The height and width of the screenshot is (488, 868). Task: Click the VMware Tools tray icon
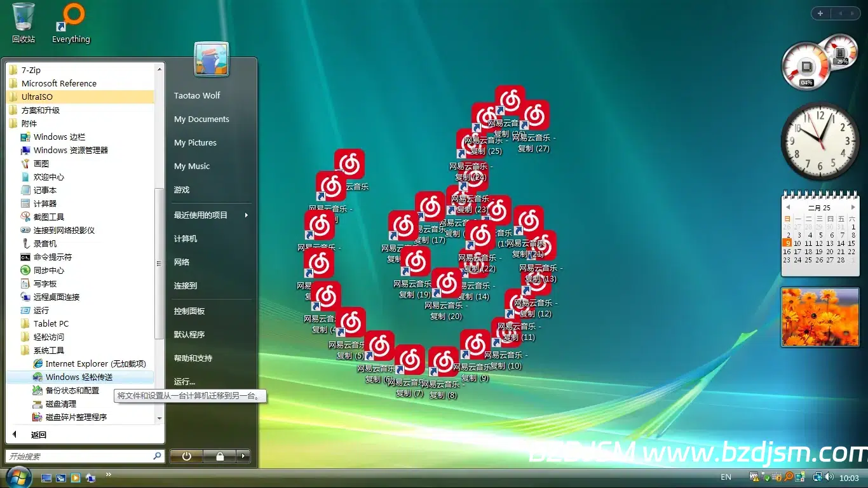coord(754,477)
